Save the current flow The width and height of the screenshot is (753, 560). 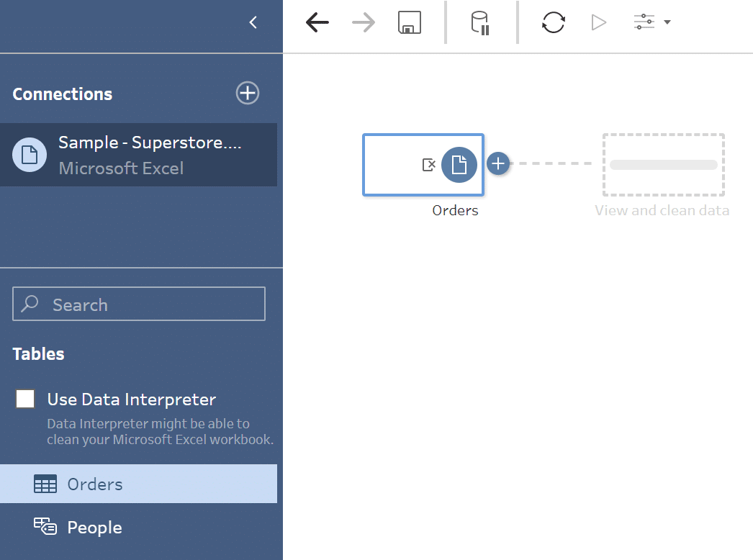[409, 22]
